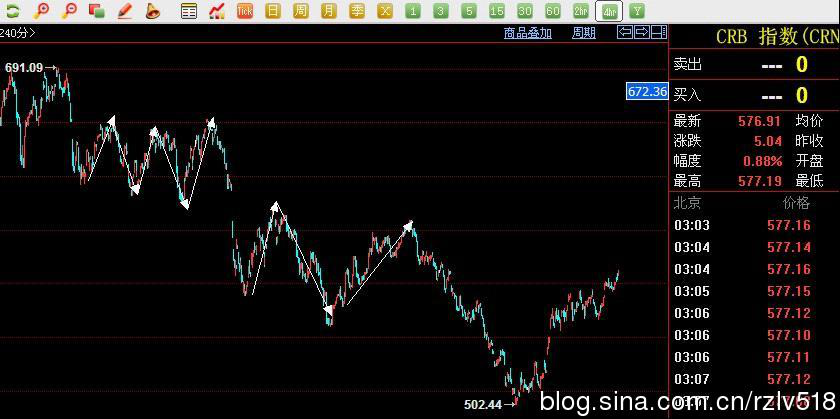
Task: Click the alert bell icon
Action: [153, 11]
